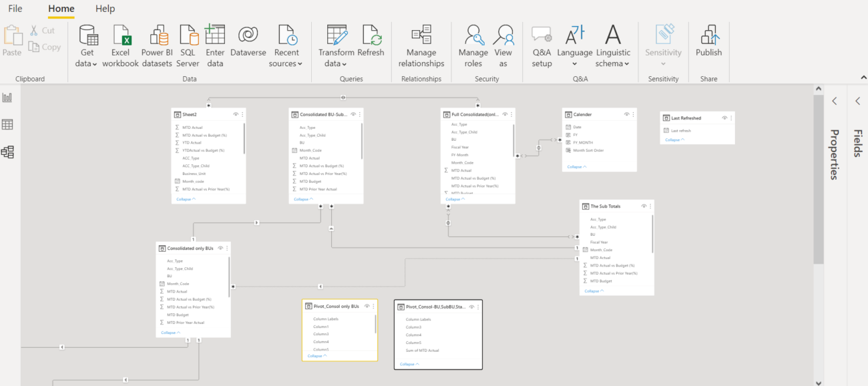Hide the Last Refreshed table via eye toggle

pos(723,117)
